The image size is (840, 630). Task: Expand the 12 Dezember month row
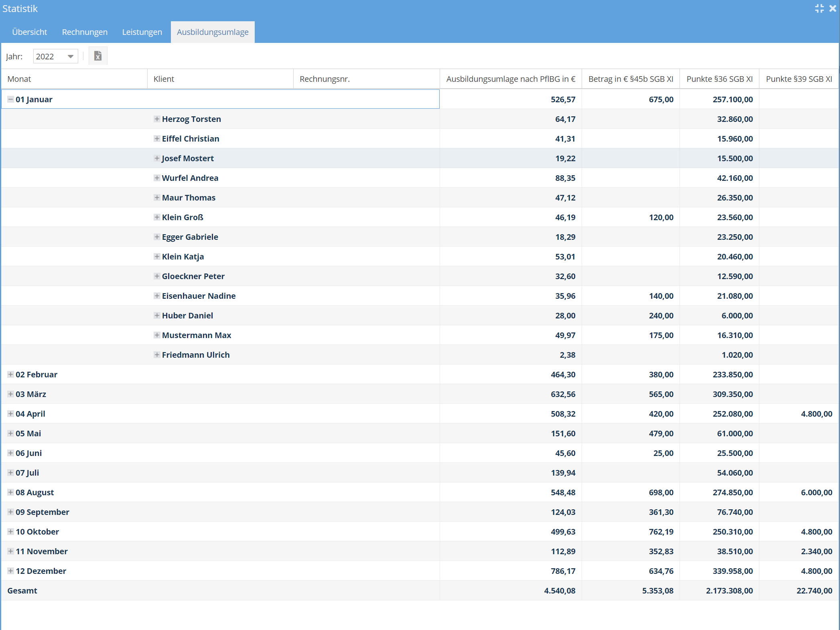pyautogui.click(x=10, y=571)
